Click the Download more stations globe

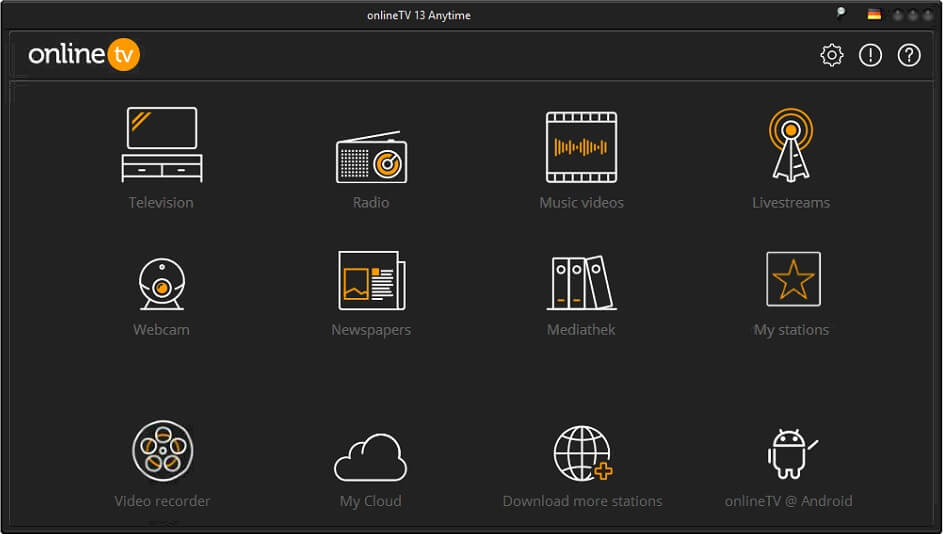tap(582, 454)
